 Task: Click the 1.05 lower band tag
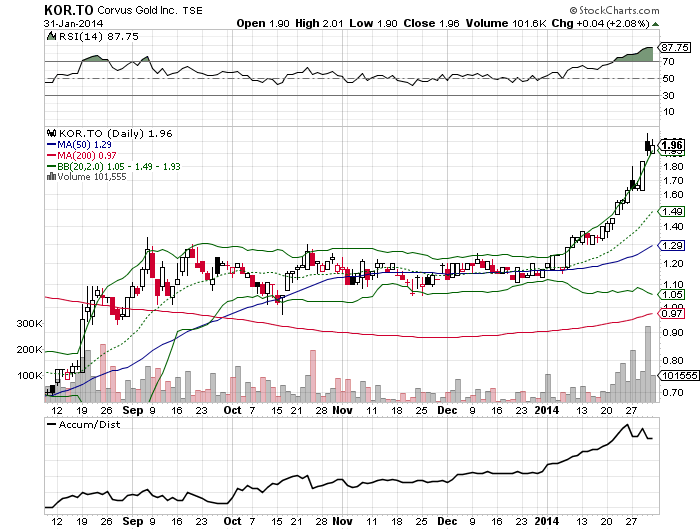(x=672, y=295)
